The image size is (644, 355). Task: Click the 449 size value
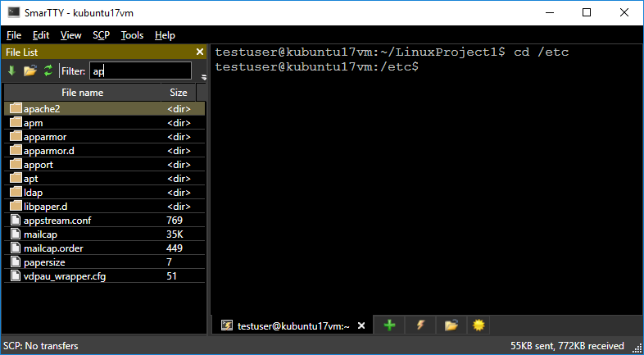175,248
